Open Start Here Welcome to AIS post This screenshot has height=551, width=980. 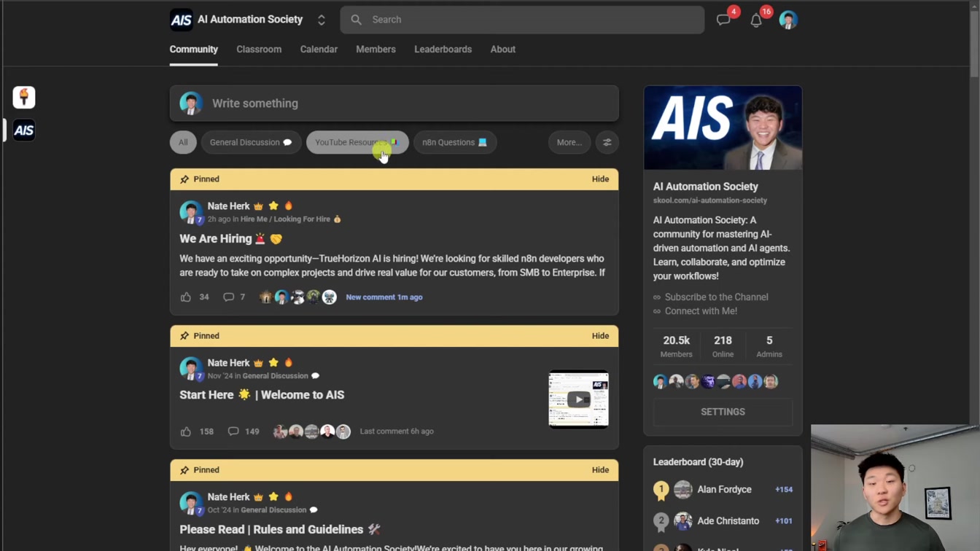point(262,395)
